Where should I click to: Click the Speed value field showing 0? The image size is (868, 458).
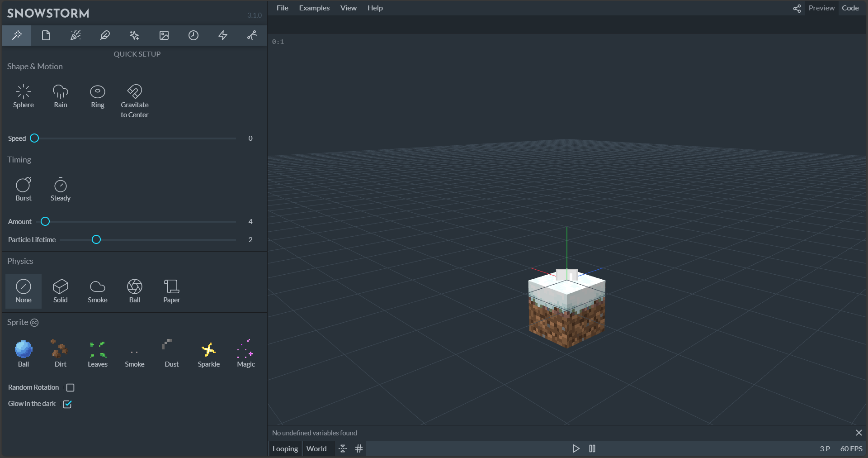click(x=250, y=138)
